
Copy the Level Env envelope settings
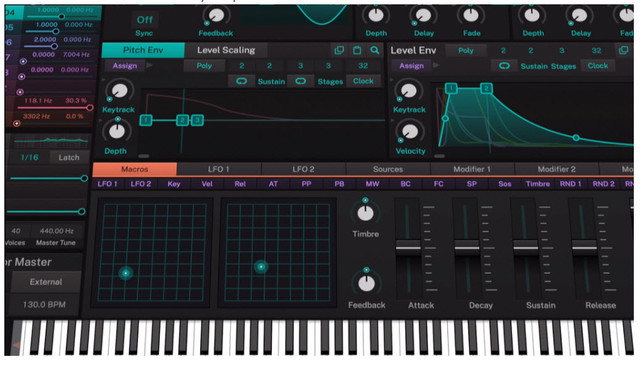point(623,50)
